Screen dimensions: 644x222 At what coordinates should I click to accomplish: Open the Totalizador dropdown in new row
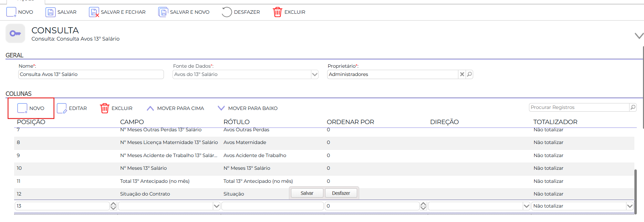630,206
